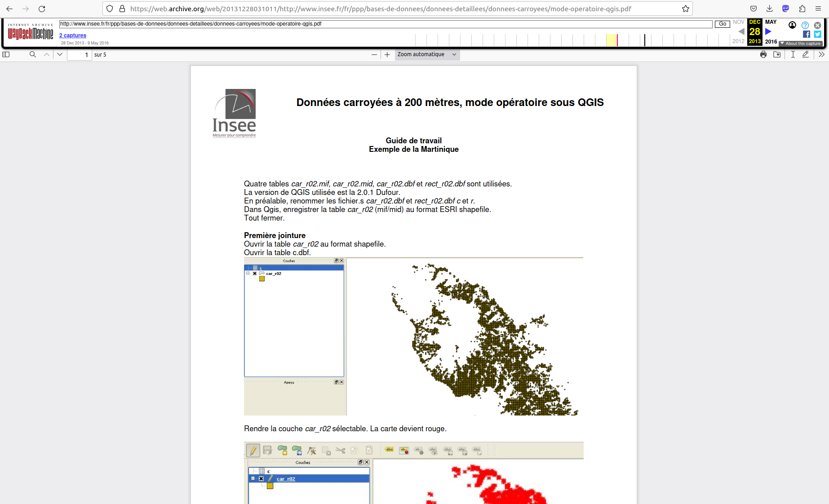The image size is (829, 504).
Task: Open the Zoom automatique dropdown
Action: [x=426, y=54]
